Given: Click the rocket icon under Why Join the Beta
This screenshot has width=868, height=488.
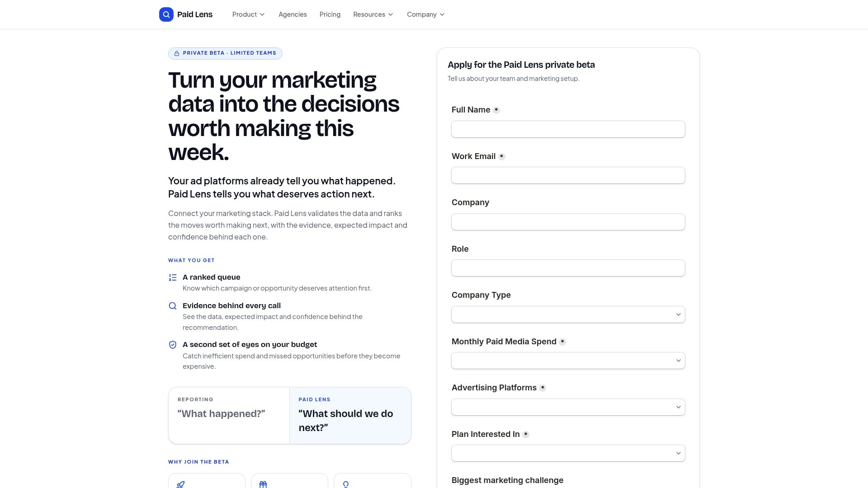Looking at the screenshot, I should pos(180,484).
